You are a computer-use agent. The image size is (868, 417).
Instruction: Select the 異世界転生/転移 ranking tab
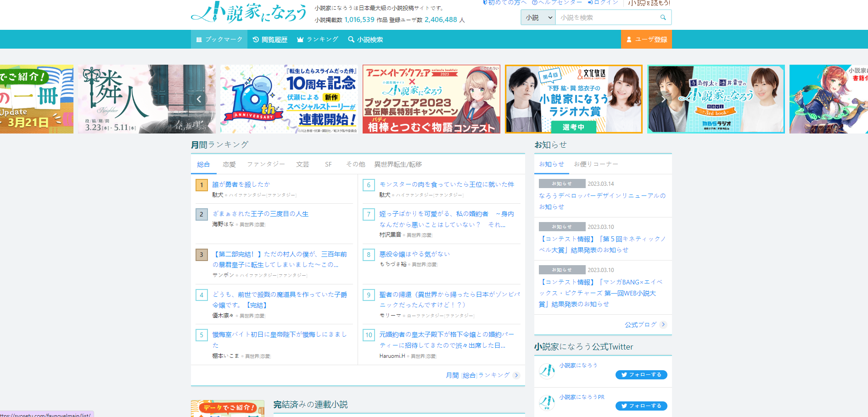click(x=398, y=164)
